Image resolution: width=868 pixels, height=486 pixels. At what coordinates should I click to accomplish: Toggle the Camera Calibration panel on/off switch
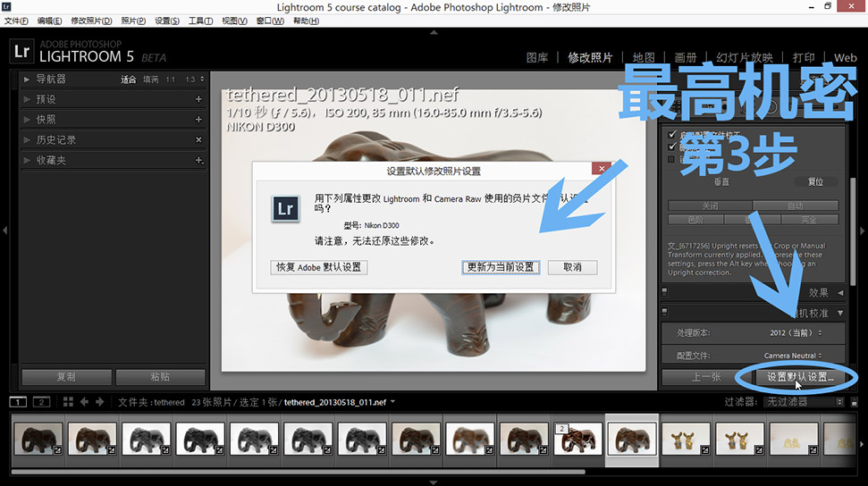pos(665,313)
